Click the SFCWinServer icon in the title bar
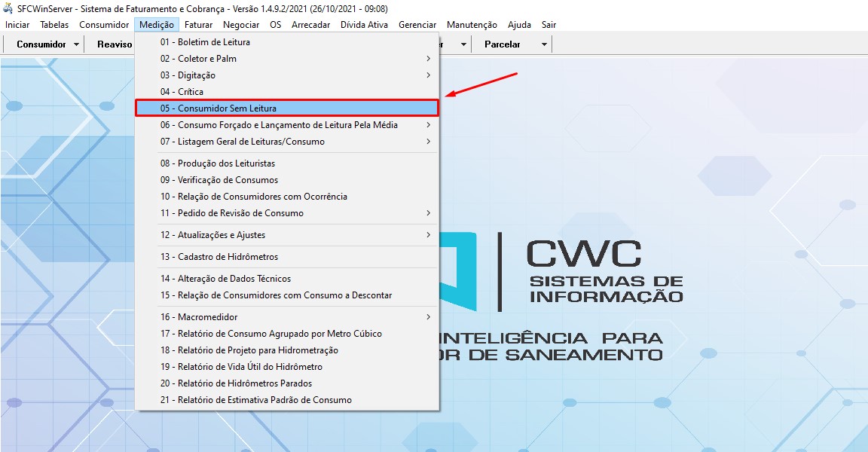868x452 pixels. (x=8, y=8)
